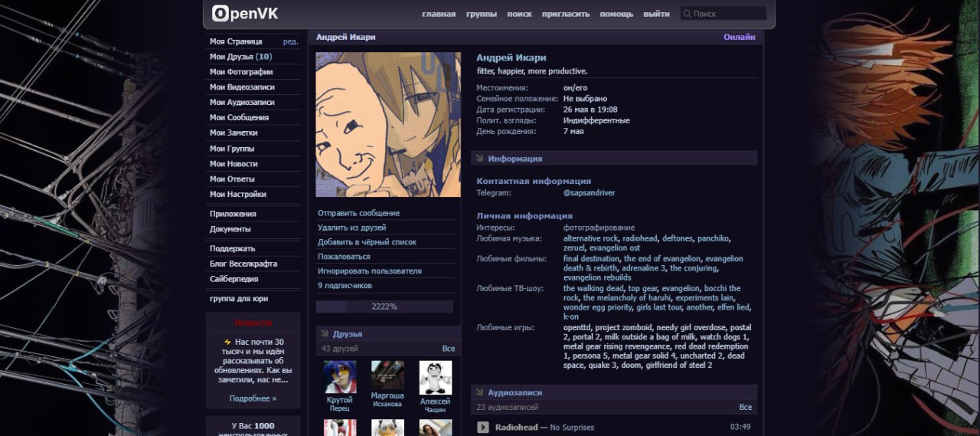Viewport: 980px width, 436px height.
Task: Play Radiohead No Surprises track
Action: pos(483,427)
